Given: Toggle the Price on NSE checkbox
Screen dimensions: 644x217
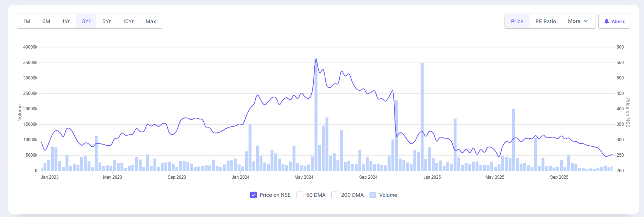Looking at the screenshot, I should [x=254, y=195].
